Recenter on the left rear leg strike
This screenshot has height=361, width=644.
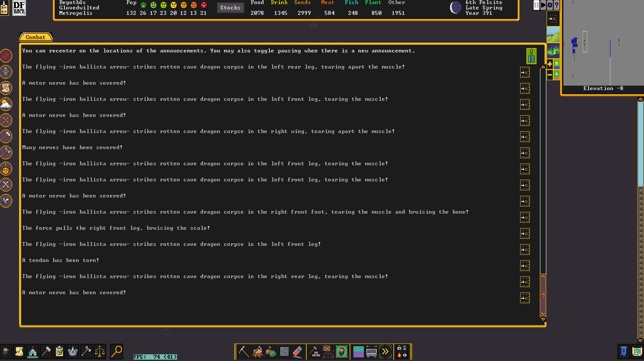pos(525,72)
